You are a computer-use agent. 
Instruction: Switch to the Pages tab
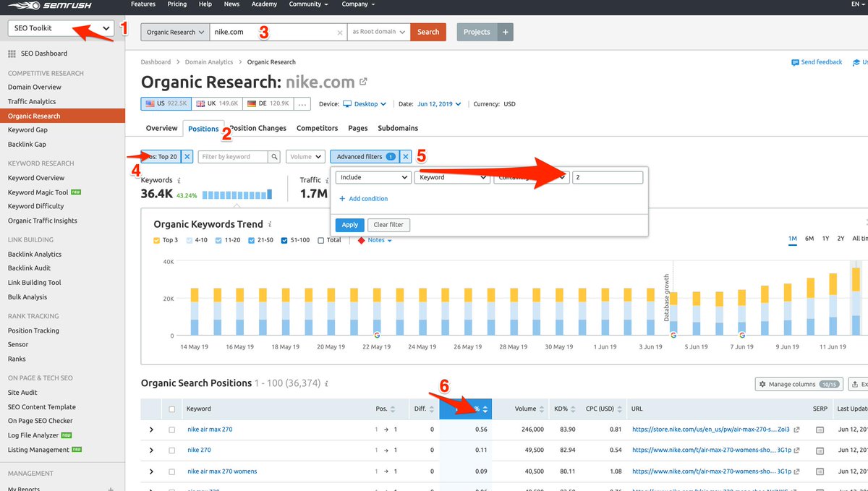click(358, 128)
